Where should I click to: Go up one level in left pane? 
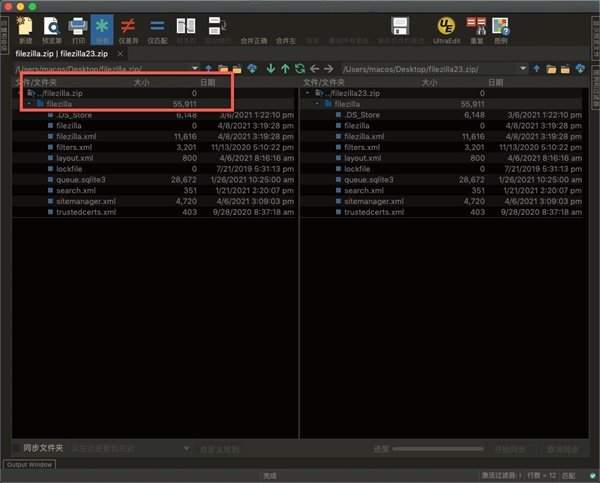[x=209, y=69]
